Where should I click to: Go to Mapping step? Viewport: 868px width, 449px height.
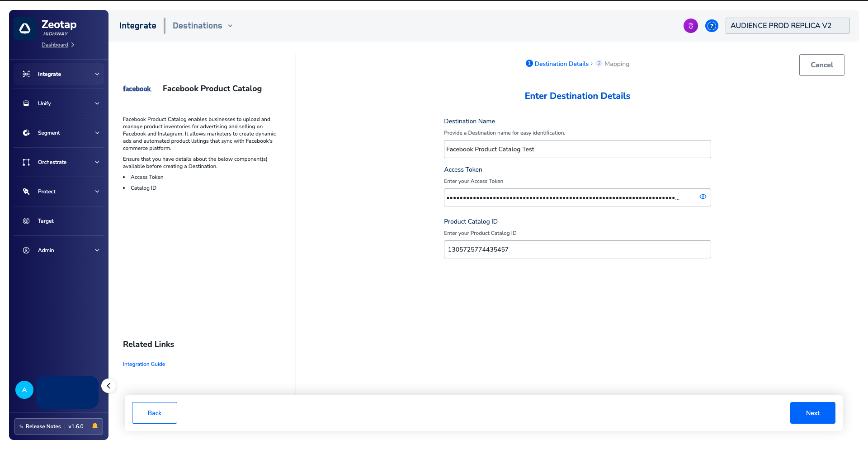[x=613, y=64]
